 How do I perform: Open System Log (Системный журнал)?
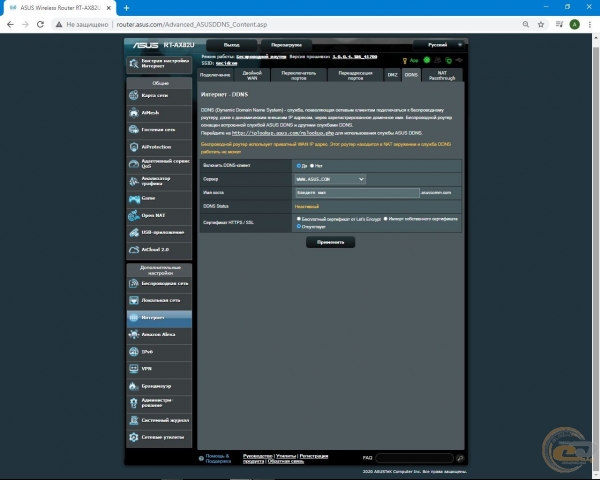coord(159,420)
